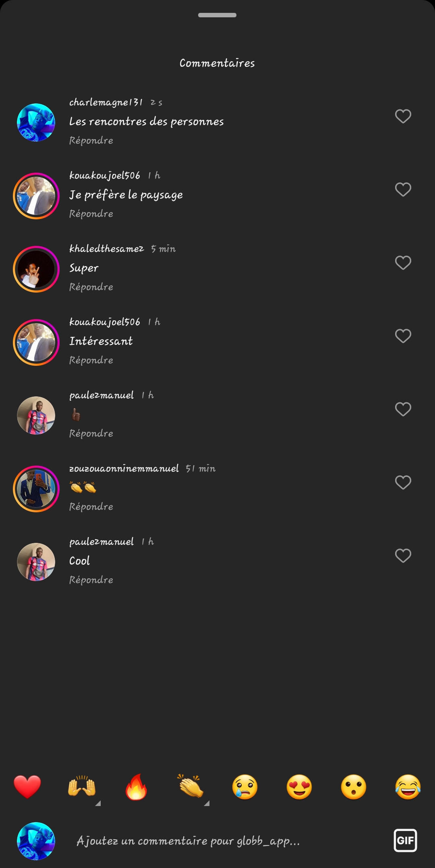Tap the surprised face emoji
Viewport: 435px width, 868px height.
tap(354, 786)
